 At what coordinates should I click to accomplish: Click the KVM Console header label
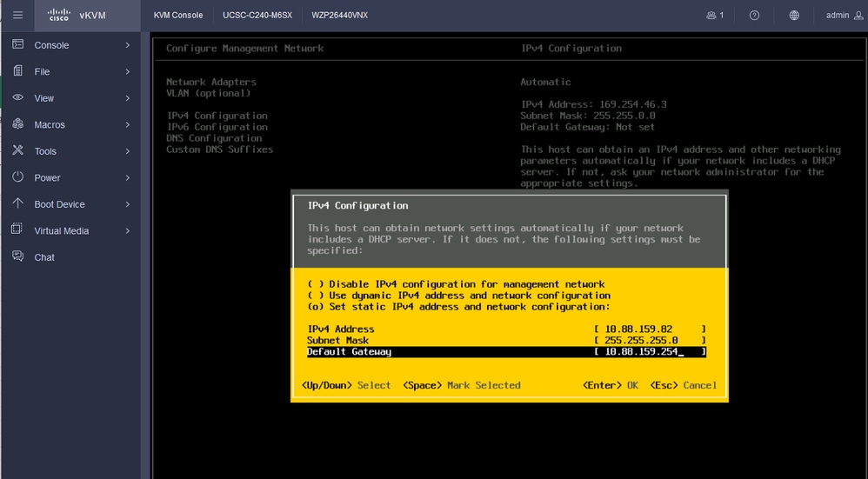point(178,16)
